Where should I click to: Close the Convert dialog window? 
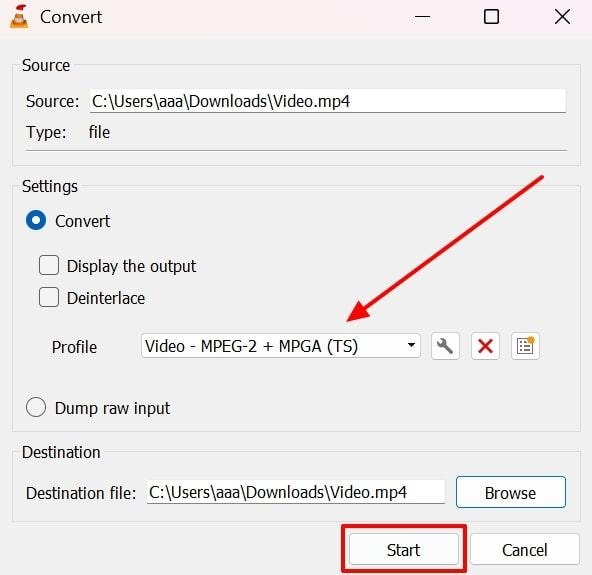point(562,17)
